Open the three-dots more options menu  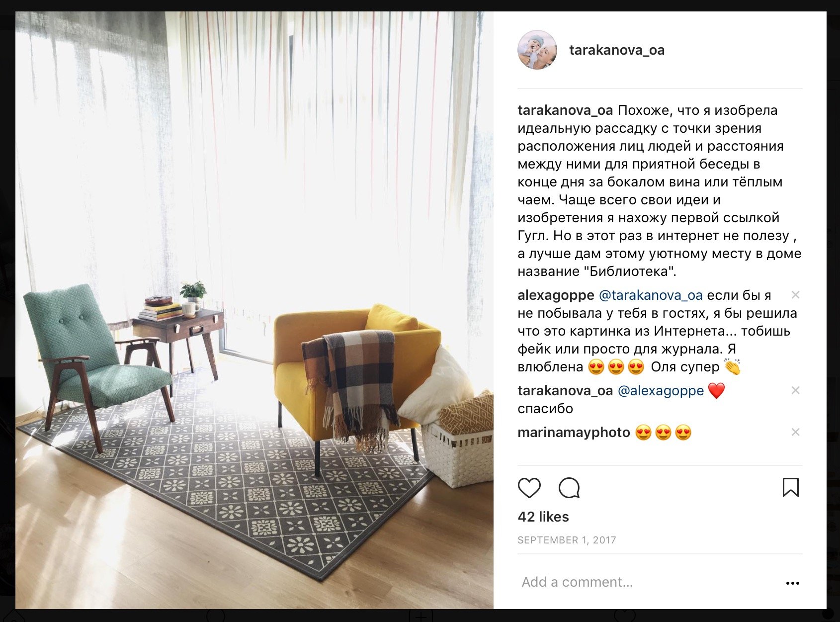793,583
